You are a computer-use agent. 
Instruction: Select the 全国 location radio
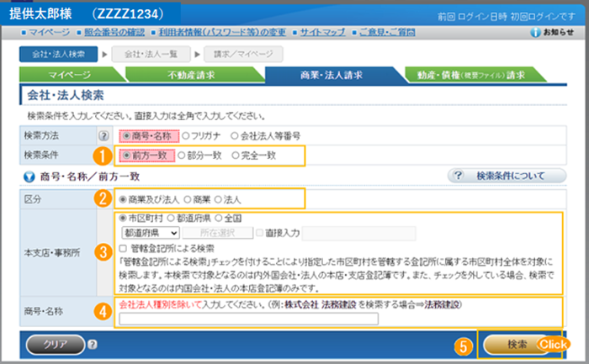(x=218, y=218)
